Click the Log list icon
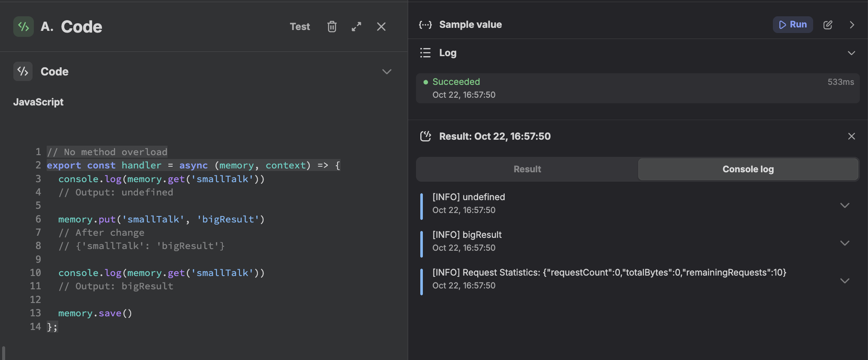 coord(425,53)
